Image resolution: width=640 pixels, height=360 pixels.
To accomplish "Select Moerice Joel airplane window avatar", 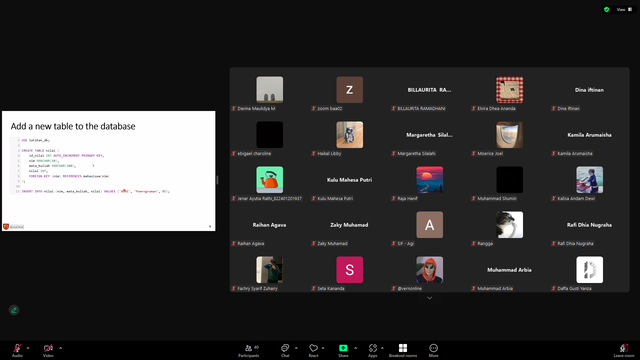I will tap(509, 135).
